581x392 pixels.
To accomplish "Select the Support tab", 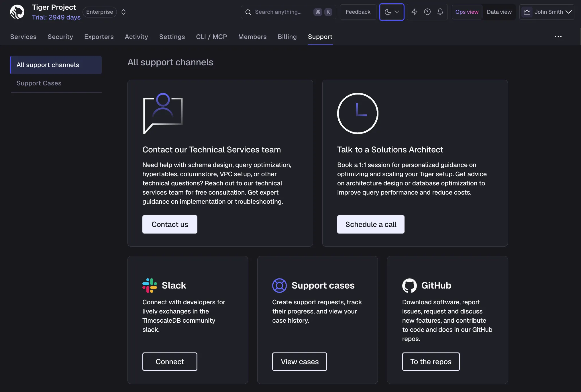I will [x=320, y=37].
